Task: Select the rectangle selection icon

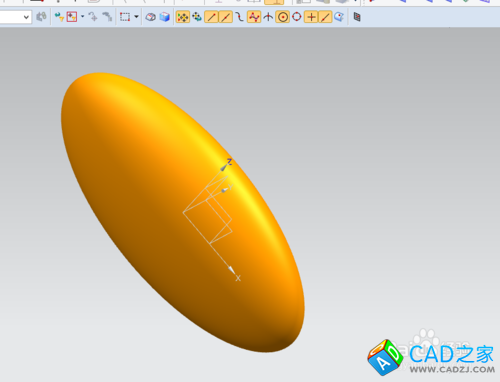Action: pos(125,17)
